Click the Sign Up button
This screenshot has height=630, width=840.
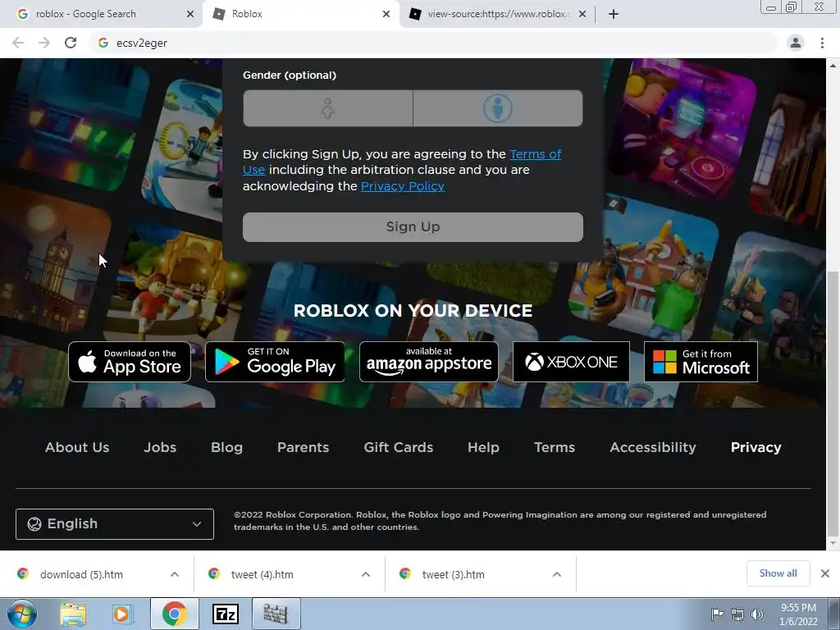[413, 227]
